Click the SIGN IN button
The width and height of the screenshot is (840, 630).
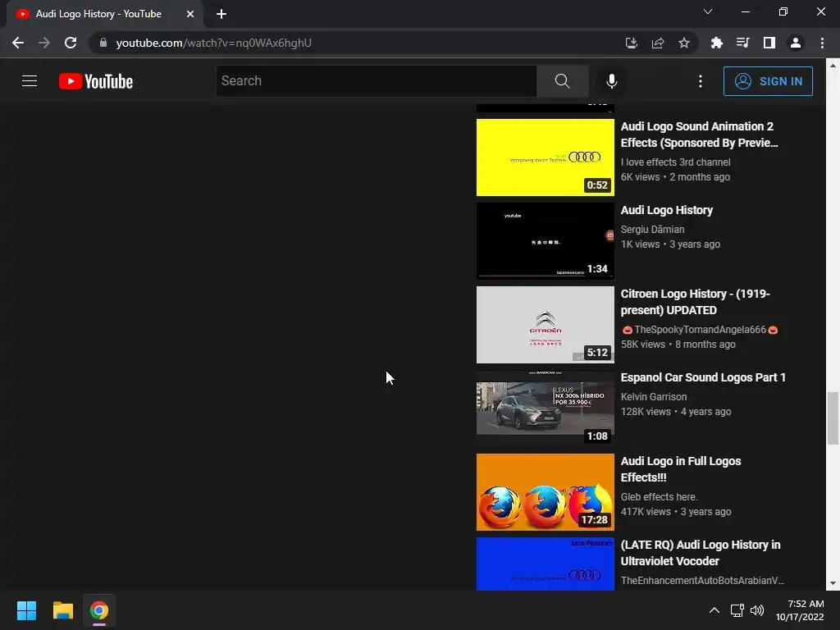coord(768,81)
